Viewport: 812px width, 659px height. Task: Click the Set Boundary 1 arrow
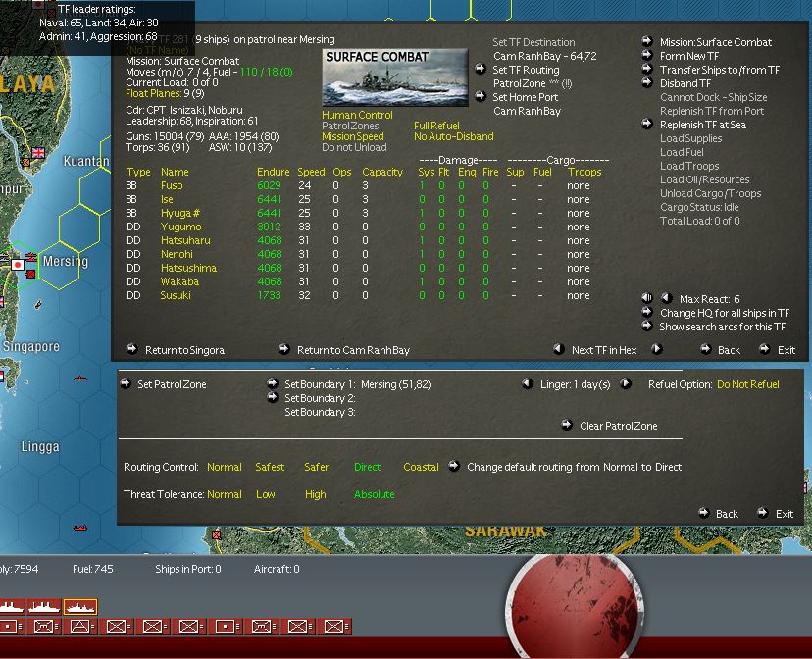coord(272,383)
